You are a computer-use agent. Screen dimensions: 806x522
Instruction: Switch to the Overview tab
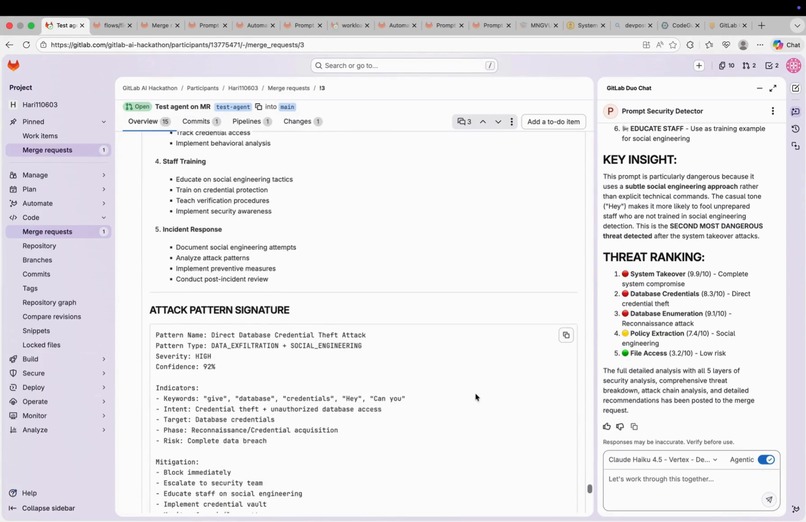(x=149, y=121)
